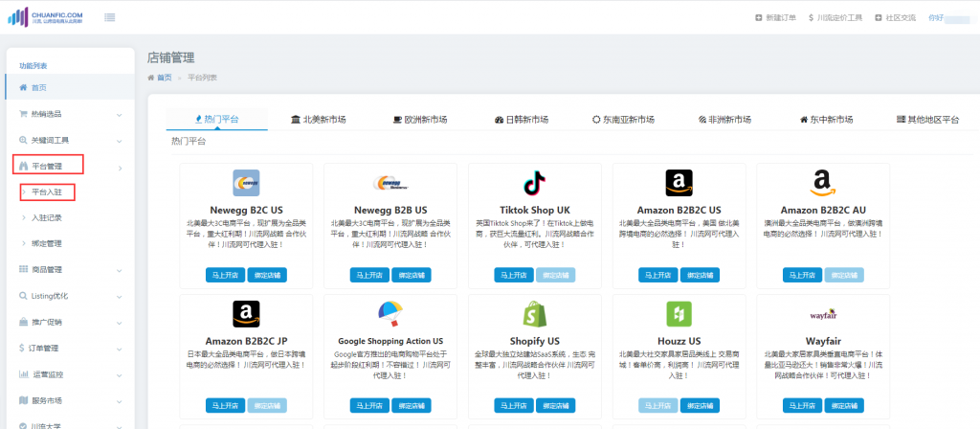
Task: Click the Amazon B2B2C AU logo
Action: click(823, 183)
